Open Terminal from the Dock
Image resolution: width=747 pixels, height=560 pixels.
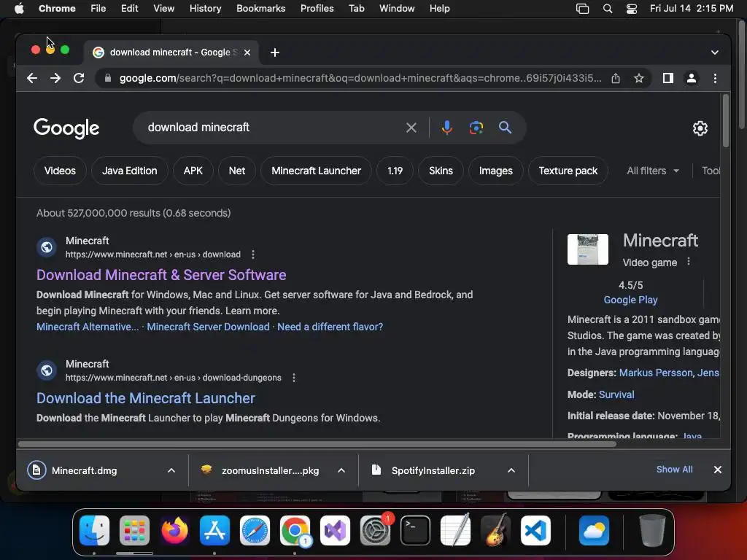(x=415, y=530)
